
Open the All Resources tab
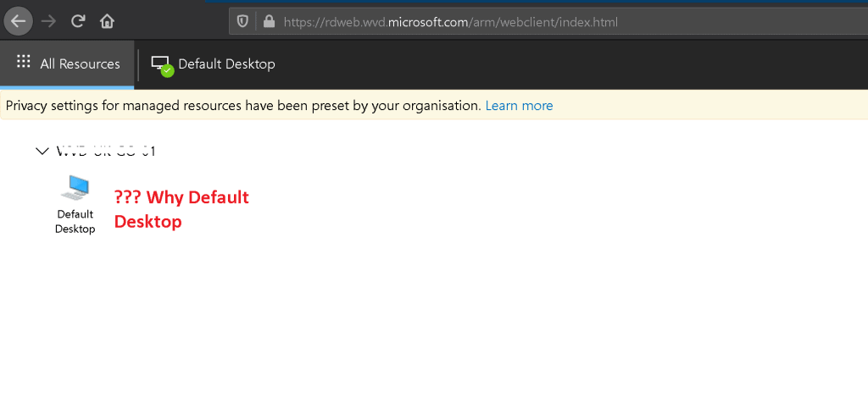pyautogui.click(x=67, y=64)
